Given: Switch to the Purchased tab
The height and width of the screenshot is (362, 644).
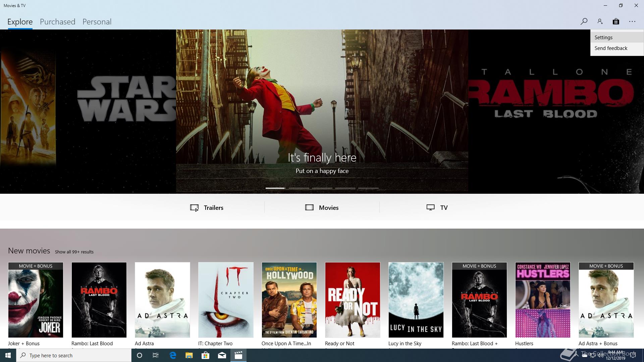Looking at the screenshot, I should pos(57,22).
